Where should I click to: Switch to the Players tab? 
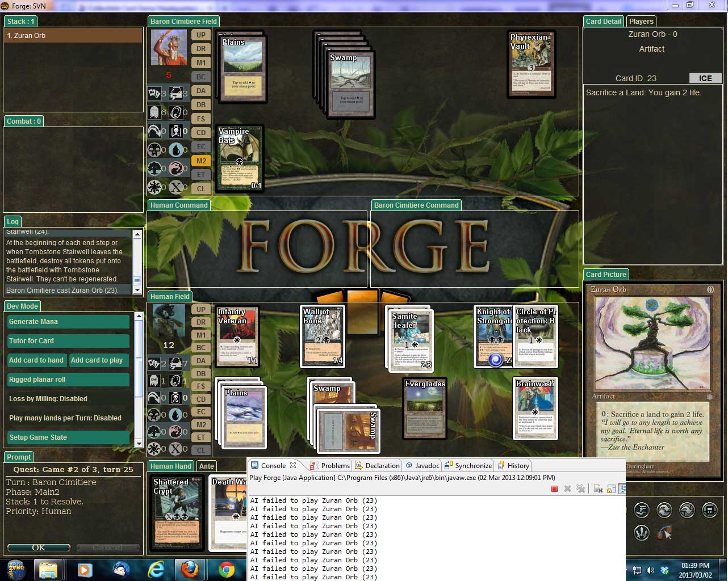click(x=641, y=22)
